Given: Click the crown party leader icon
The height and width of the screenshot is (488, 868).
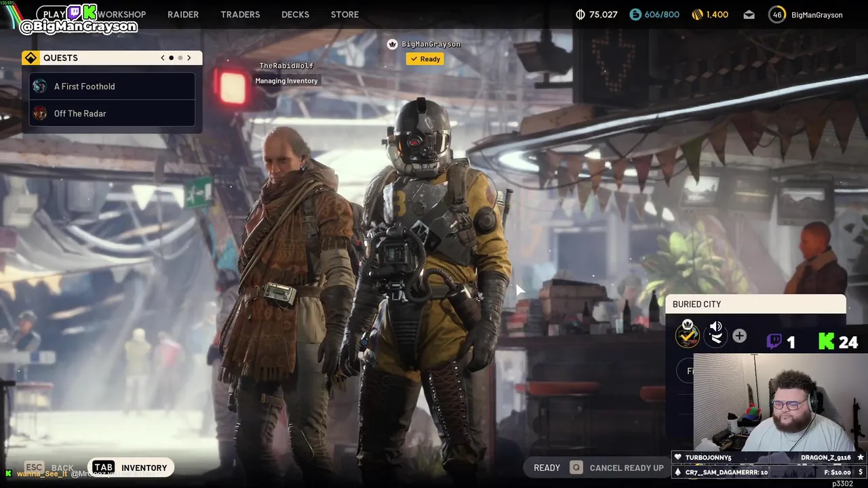Looking at the screenshot, I should [392, 44].
